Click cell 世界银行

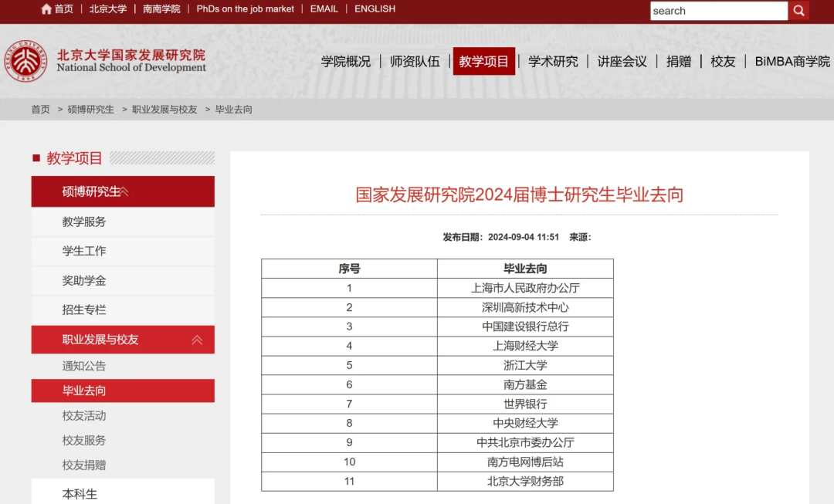[526, 404]
